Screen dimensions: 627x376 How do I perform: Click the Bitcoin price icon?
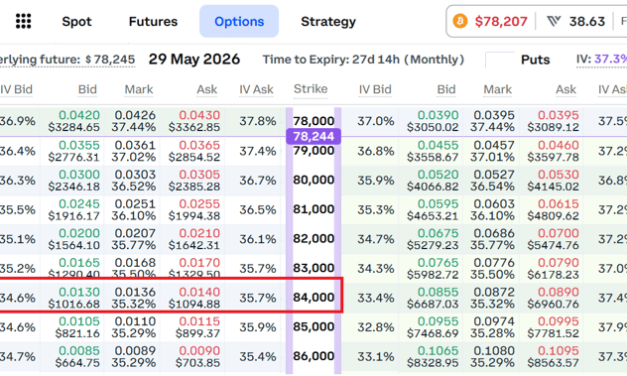(x=460, y=21)
